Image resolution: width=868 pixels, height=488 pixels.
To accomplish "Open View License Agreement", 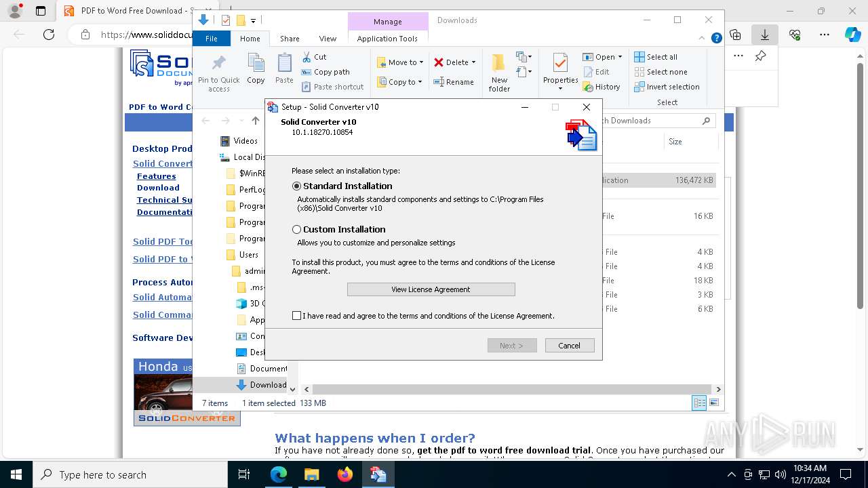I will point(431,289).
